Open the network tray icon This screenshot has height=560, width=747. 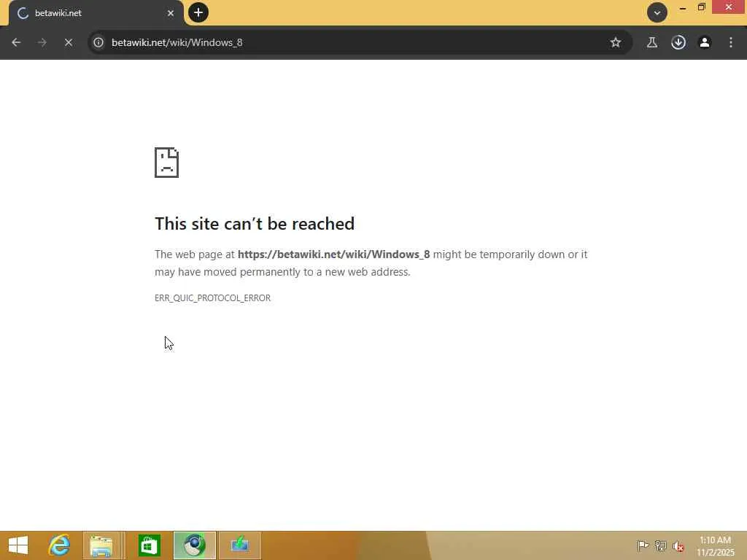tap(660, 545)
